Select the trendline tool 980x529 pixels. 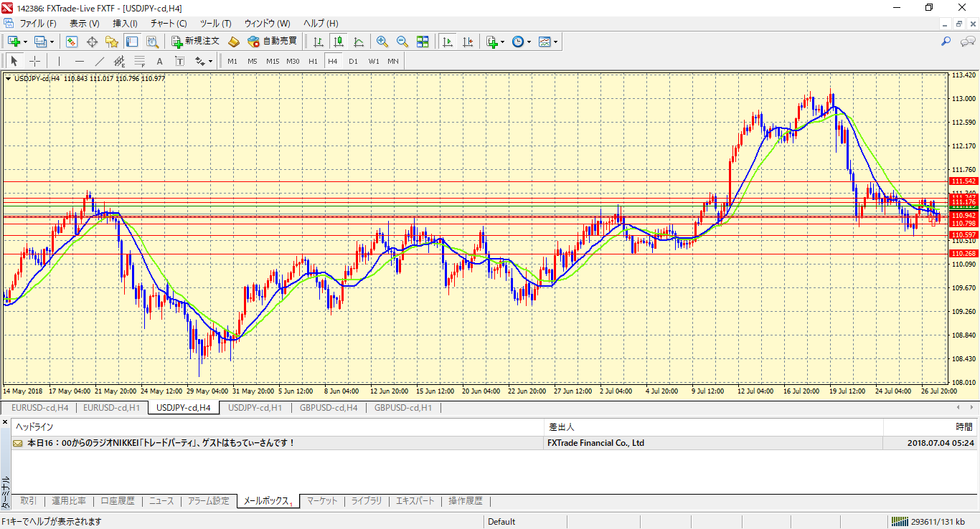coord(99,61)
